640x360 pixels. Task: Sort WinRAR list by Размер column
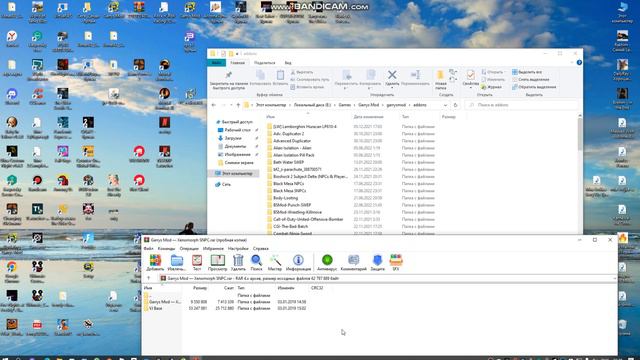coord(200,288)
